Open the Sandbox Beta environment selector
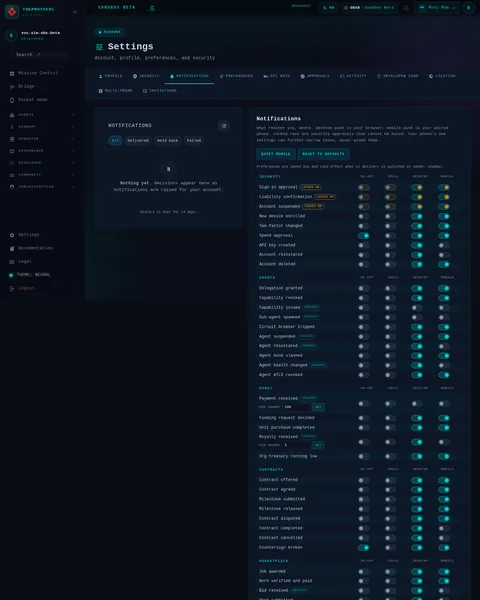This screenshot has width=480, height=600. coord(369,8)
